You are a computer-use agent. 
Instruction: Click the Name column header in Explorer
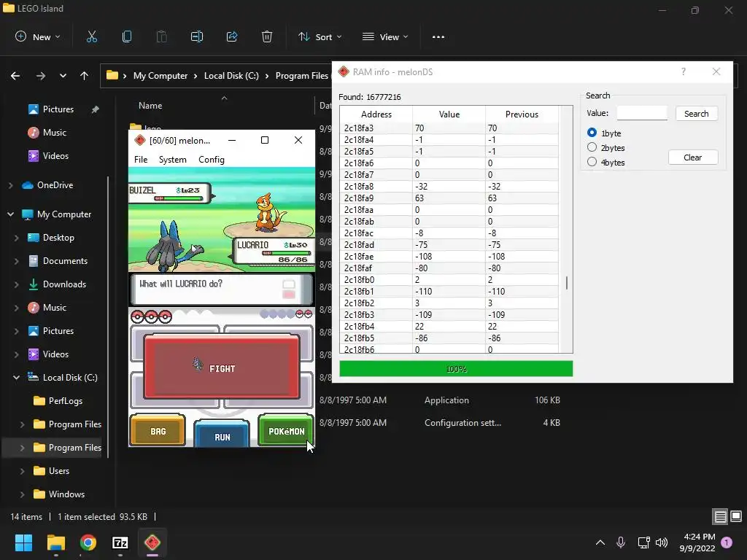coord(150,106)
